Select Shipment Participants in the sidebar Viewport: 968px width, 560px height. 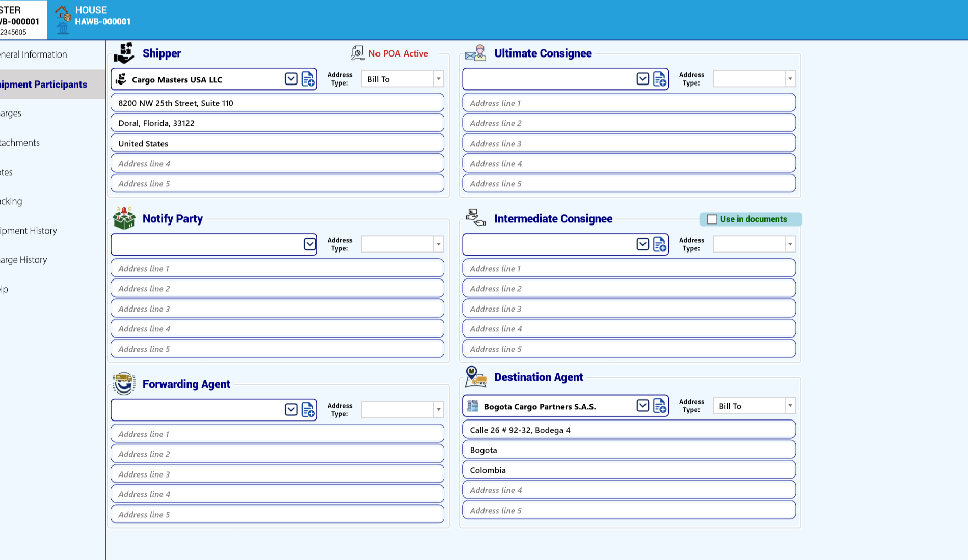52,85
